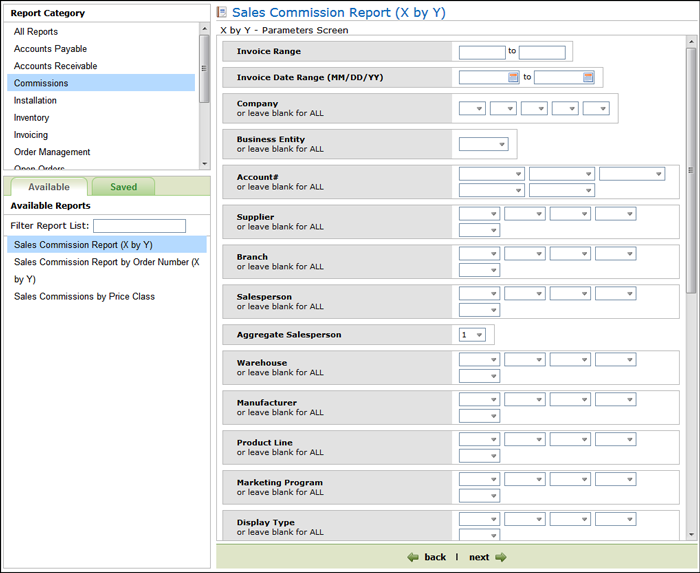Select the Available tab
This screenshot has width=700, height=573.
coord(48,187)
